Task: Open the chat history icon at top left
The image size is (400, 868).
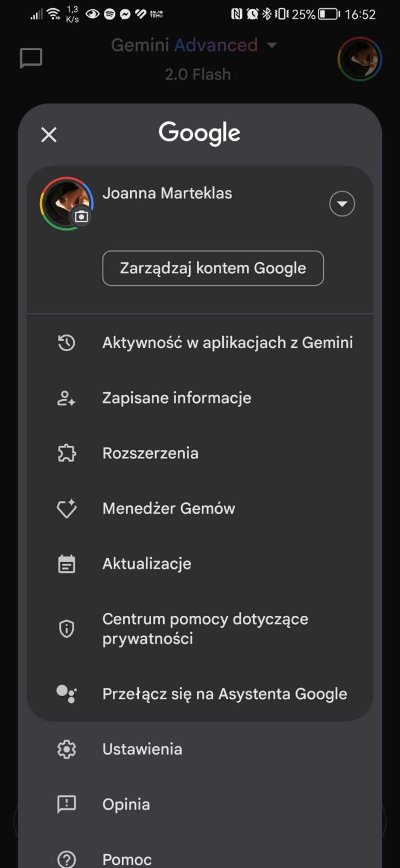Action: point(31,58)
